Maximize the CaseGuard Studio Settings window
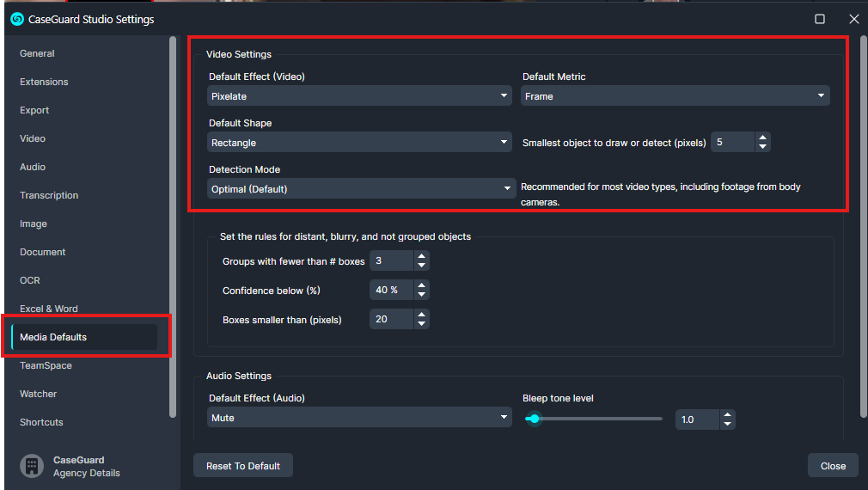This screenshot has height=490, width=868. (x=820, y=19)
